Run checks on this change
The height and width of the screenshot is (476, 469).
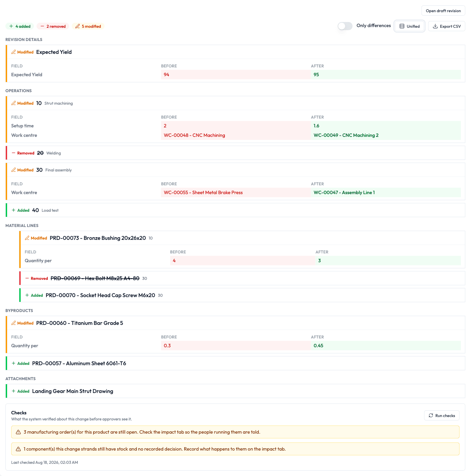[x=442, y=415]
